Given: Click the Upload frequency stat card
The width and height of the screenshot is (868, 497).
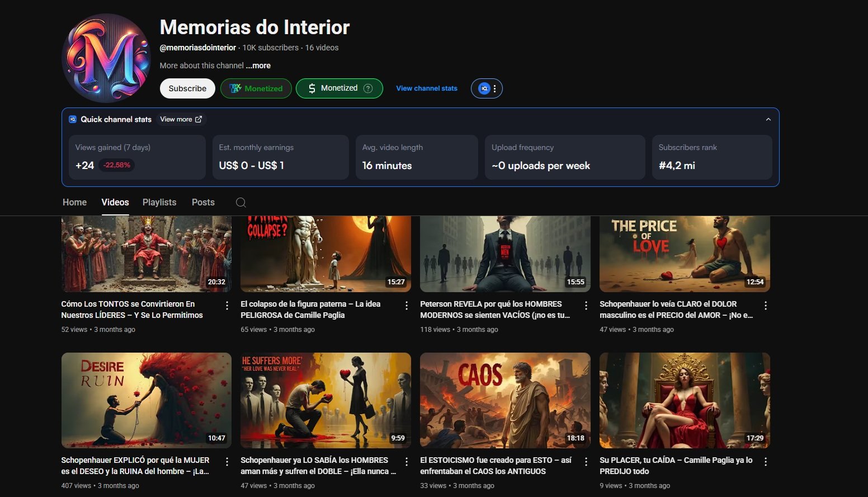Looking at the screenshot, I should point(565,157).
